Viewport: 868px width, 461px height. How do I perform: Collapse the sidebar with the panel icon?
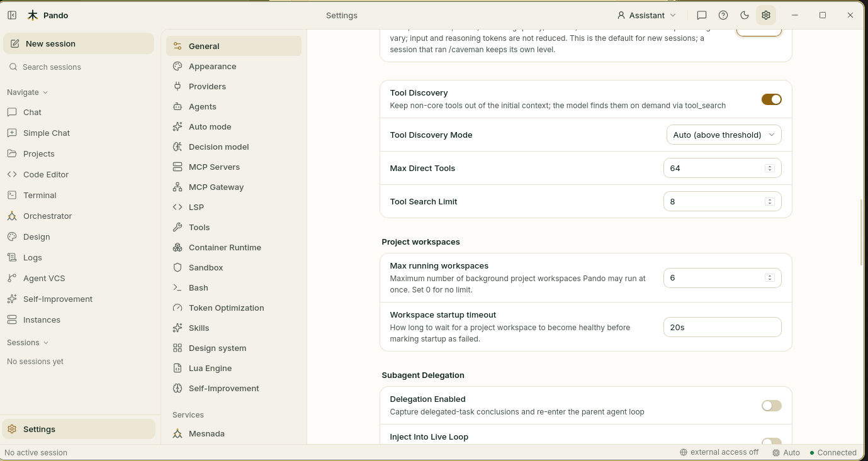coord(12,15)
